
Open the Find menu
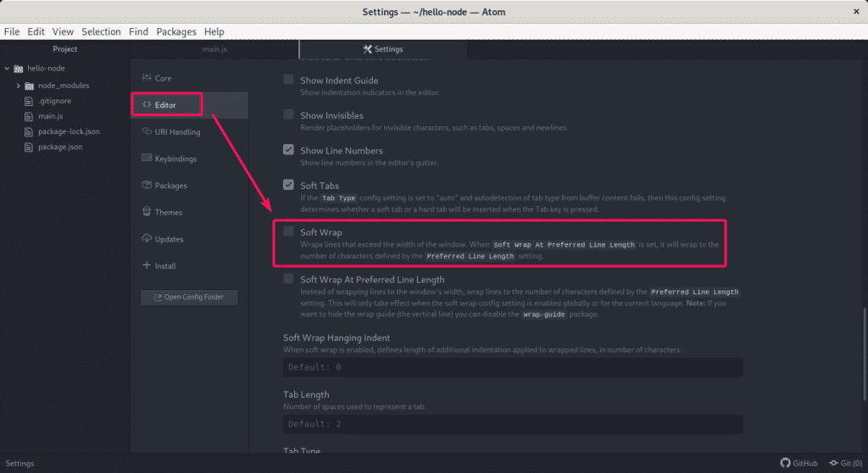(138, 31)
